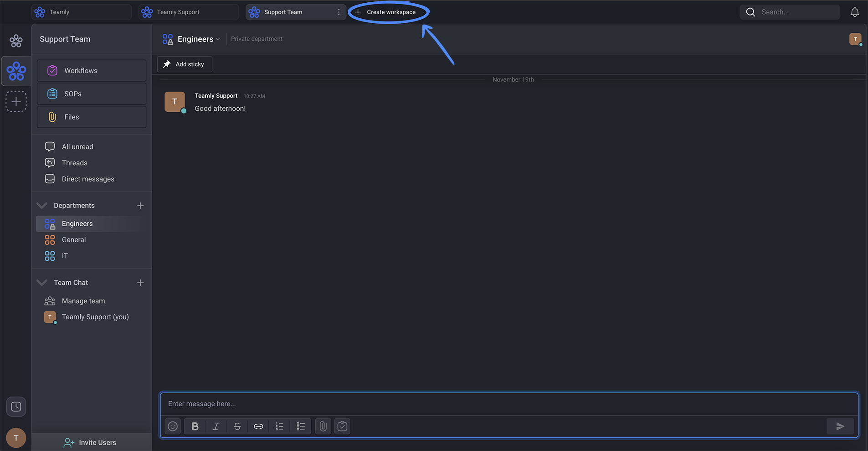Click the Search field in the top bar
This screenshot has width=868, height=451.
click(x=790, y=12)
